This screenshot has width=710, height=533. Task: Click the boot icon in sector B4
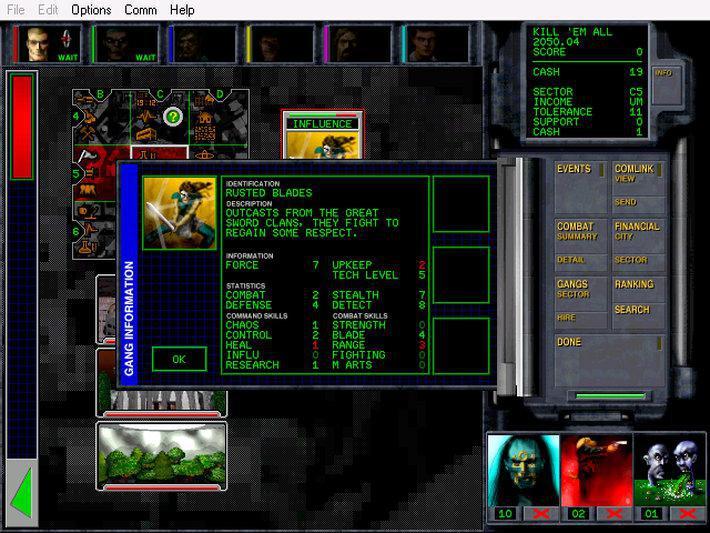tap(88, 117)
